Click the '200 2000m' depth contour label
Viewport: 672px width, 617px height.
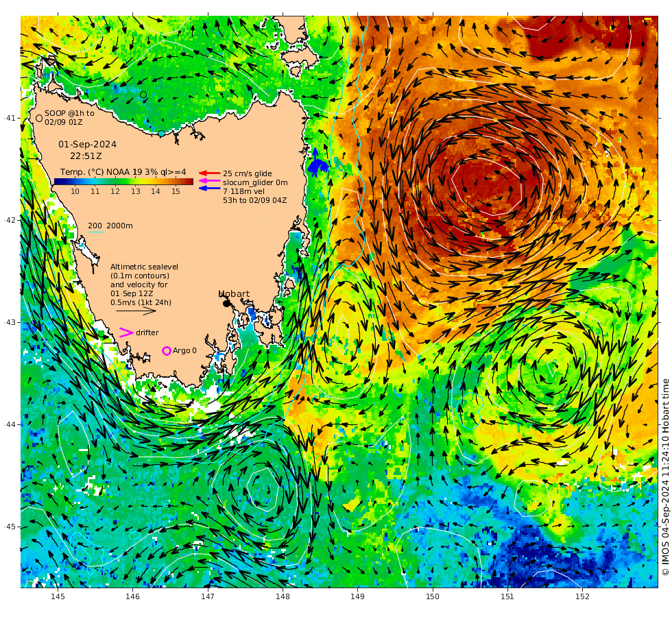coord(110,226)
